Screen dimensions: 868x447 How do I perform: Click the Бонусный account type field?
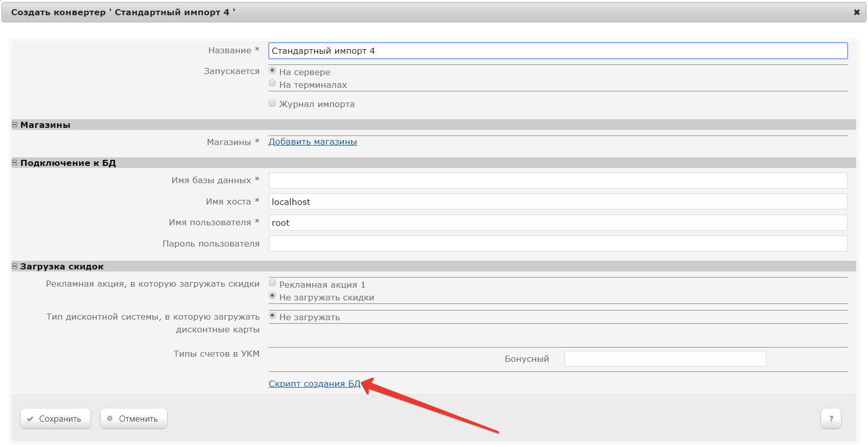pyautogui.click(x=665, y=359)
